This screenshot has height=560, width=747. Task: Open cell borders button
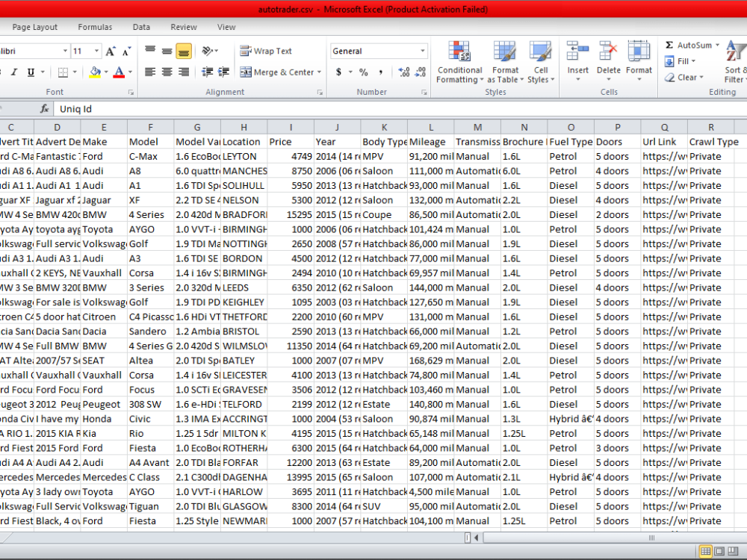pyautogui.click(x=63, y=72)
